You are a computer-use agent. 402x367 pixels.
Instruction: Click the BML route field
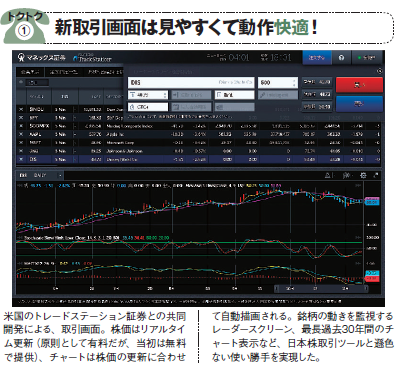coord(234,95)
